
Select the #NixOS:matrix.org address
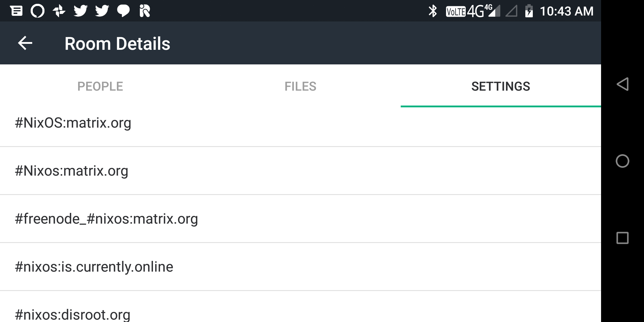pos(301,123)
